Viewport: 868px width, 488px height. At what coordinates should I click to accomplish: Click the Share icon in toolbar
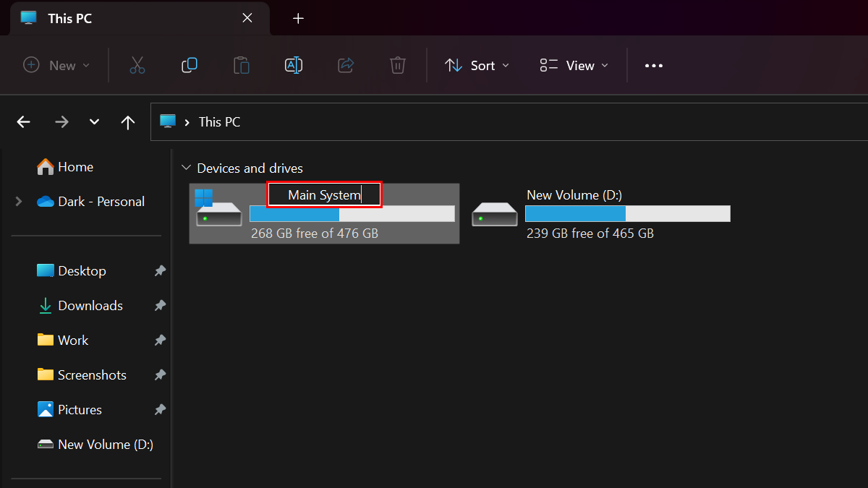click(346, 66)
